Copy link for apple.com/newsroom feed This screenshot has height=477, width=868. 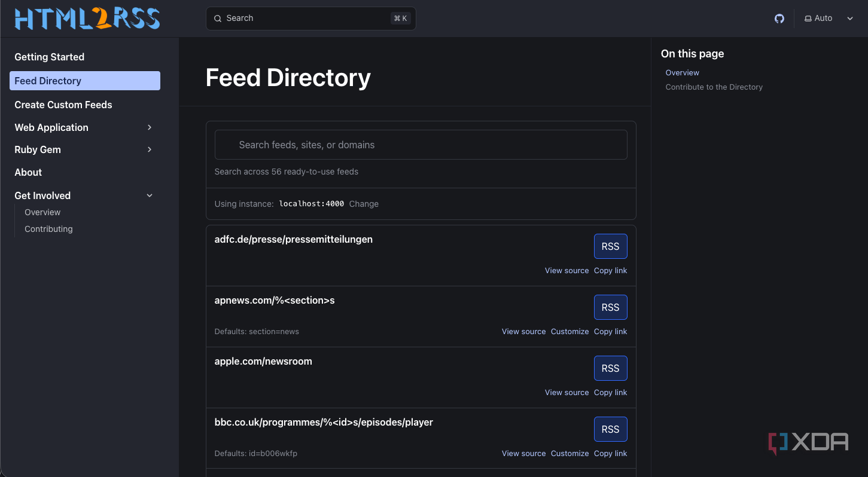[610, 393]
